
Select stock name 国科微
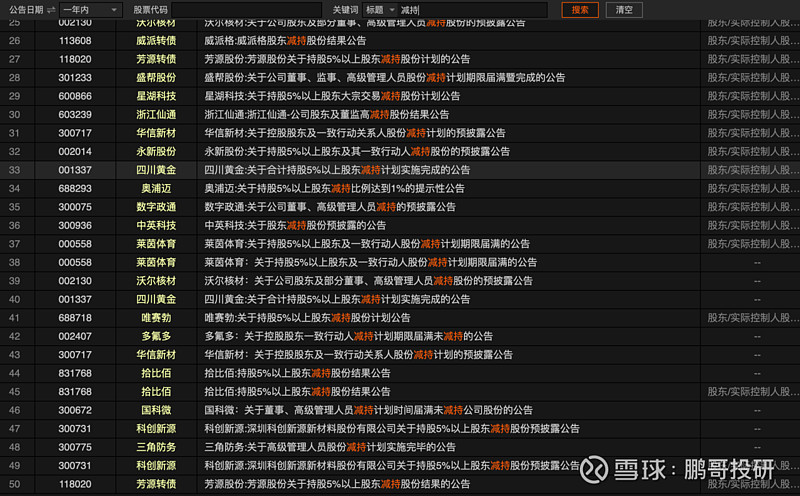pos(156,410)
